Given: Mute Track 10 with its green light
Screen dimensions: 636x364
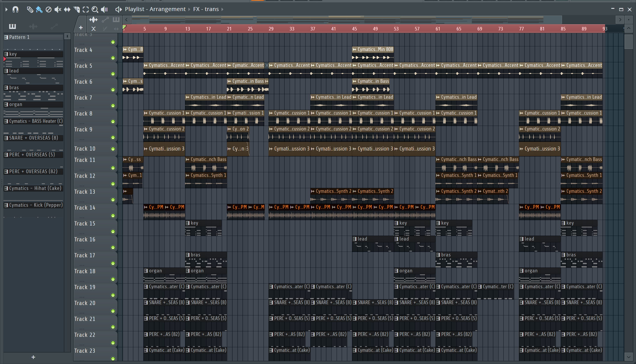Looking at the screenshot, I should coord(113,149).
